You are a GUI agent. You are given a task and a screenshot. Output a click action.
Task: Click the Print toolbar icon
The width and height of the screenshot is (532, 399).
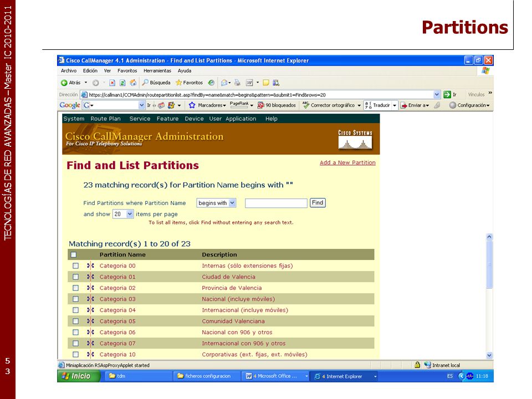(x=237, y=83)
